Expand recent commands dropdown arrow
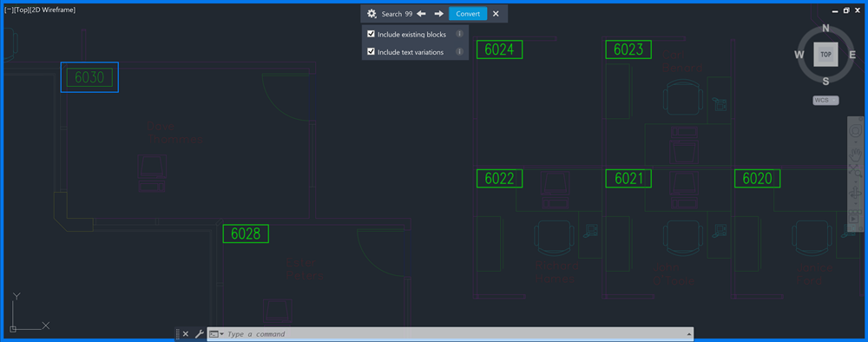 (x=221, y=334)
